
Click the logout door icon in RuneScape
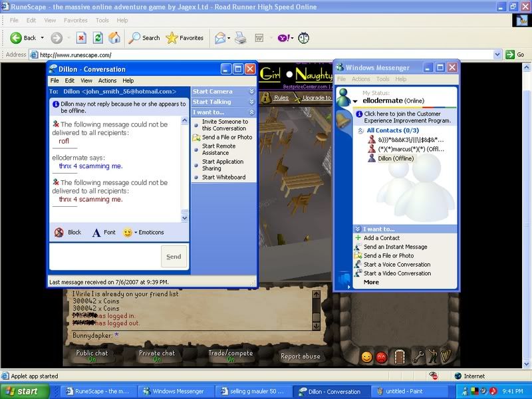pos(400,356)
